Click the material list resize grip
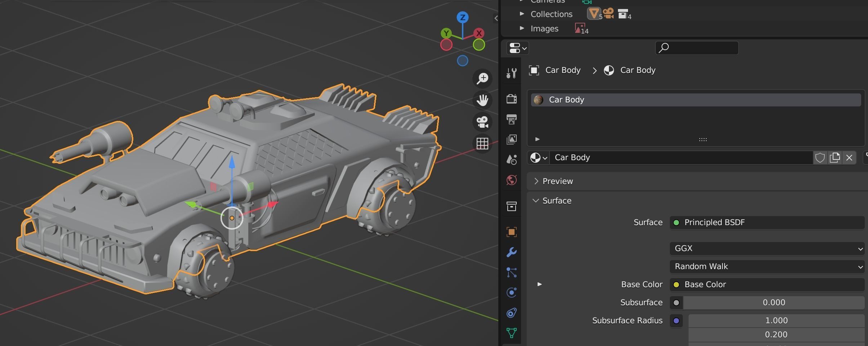Screen dimensions: 868x346 pos(703,139)
